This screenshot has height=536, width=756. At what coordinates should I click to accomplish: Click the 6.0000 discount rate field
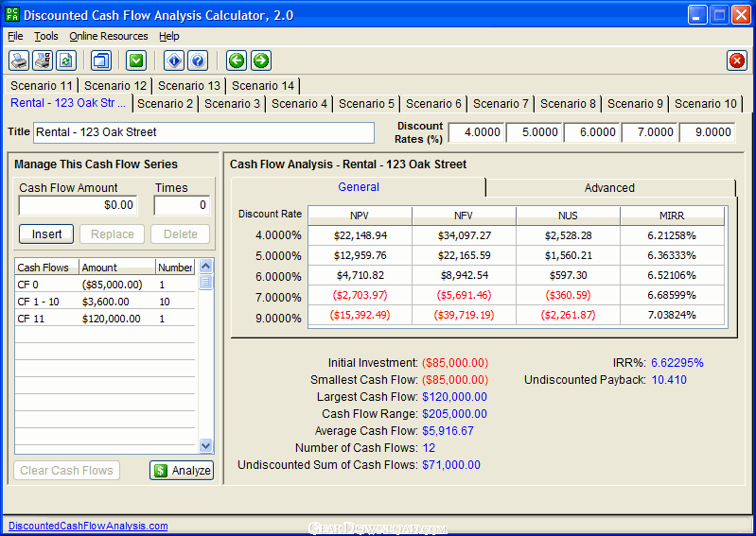click(592, 132)
